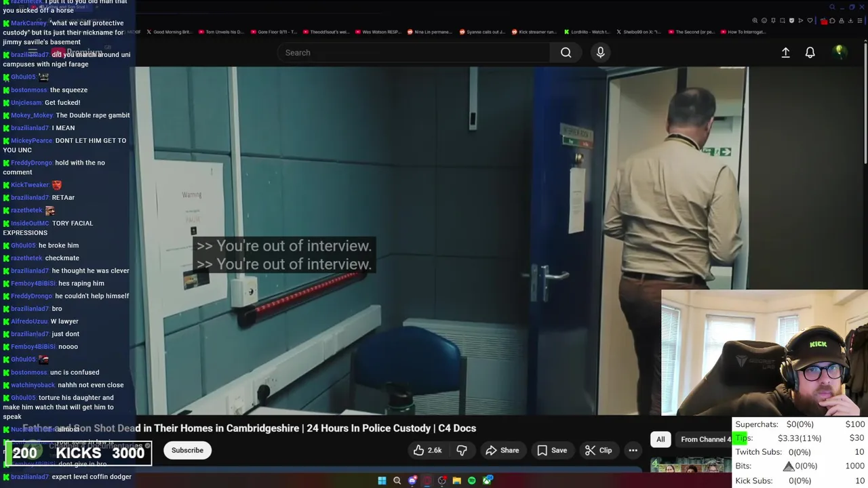868x488 pixels.
Task: Switch to Opera GX taskbar icon
Action: pyautogui.click(x=427, y=481)
